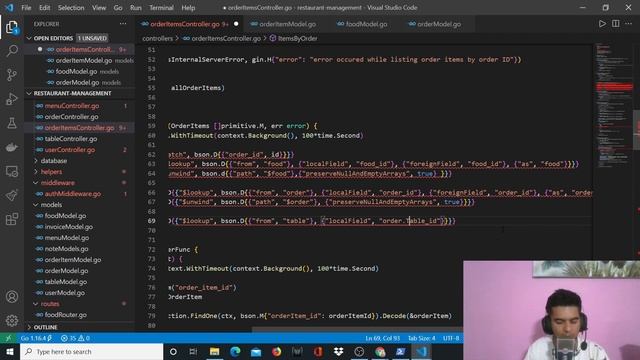Select orderModel.go under Open Editors

click(x=77, y=82)
